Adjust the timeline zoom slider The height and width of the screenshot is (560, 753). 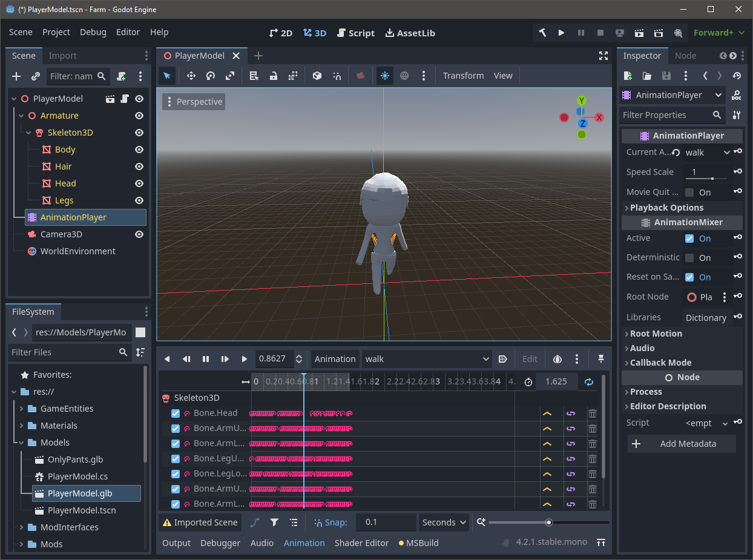[548, 522]
